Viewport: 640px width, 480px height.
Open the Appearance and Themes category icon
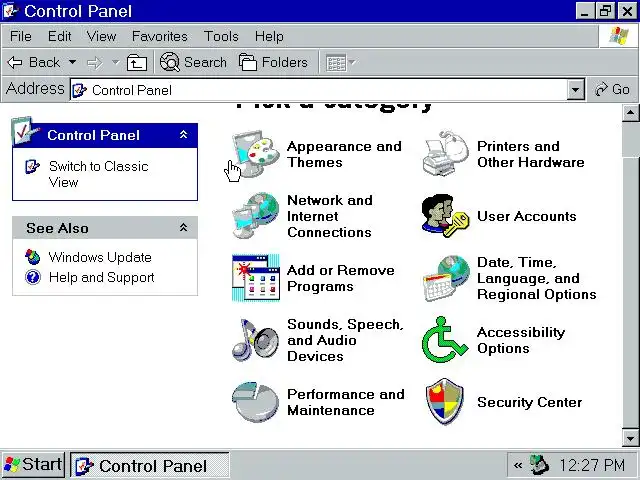pyautogui.click(x=256, y=154)
